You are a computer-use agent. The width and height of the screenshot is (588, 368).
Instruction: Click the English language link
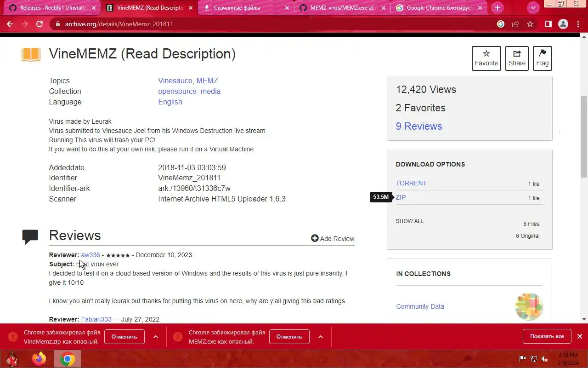[x=170, y=102]
